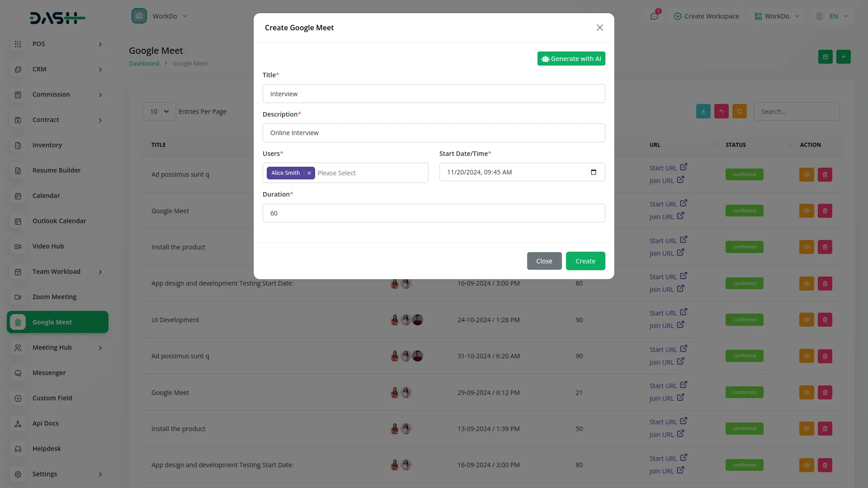868x488 pixels.
Task: Open the chat messages icon in the header
Action: [654, 16]
